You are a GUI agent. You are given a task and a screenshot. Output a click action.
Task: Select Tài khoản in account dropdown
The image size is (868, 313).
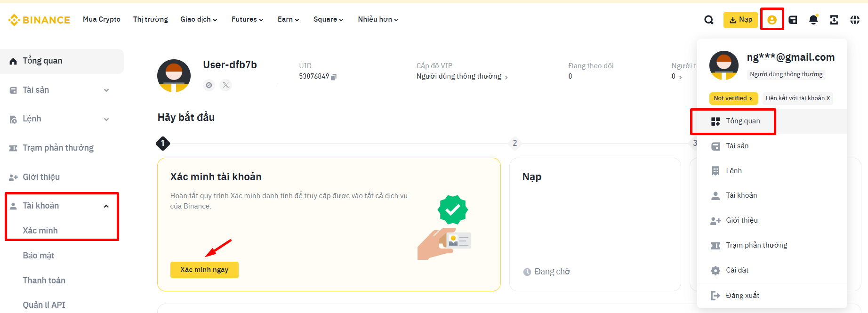pyautogui.click(x=772, y=195)
